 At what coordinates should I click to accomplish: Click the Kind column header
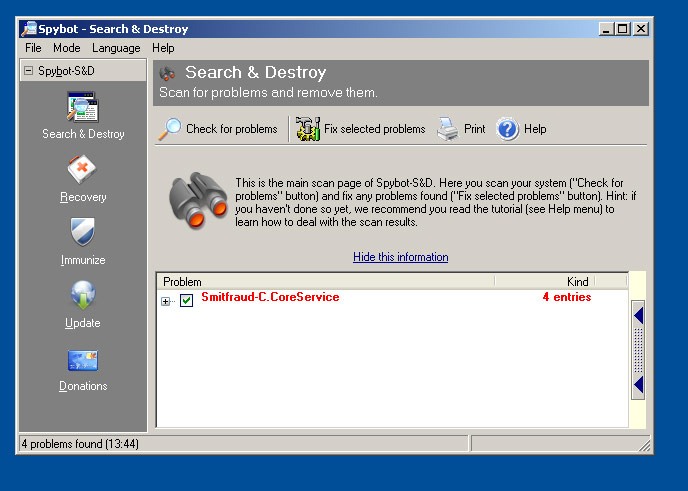(x=545, y=282)
